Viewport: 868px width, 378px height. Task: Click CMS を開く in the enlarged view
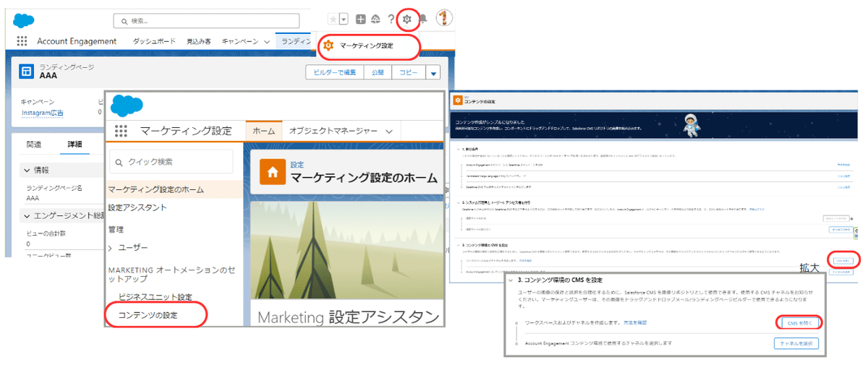coord(799,322)
